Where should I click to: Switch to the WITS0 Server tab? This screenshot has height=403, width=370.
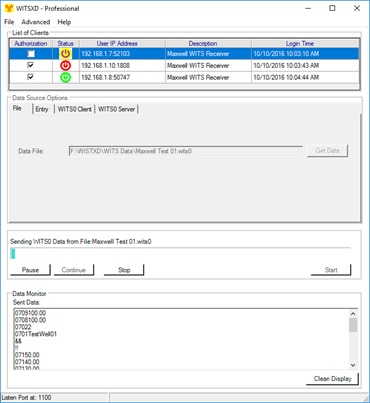point(116,109)
